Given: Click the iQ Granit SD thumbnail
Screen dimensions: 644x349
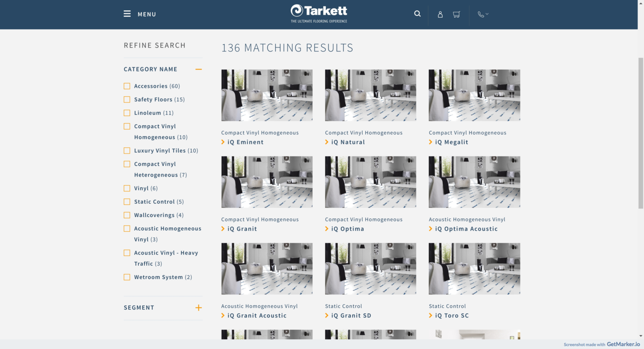Looking at the screenshot, I should [371, 269].
